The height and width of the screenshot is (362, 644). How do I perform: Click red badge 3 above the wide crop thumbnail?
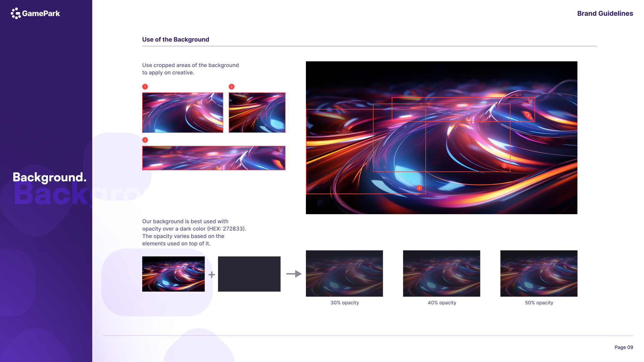pyautogui.click(x=145, y=140)
